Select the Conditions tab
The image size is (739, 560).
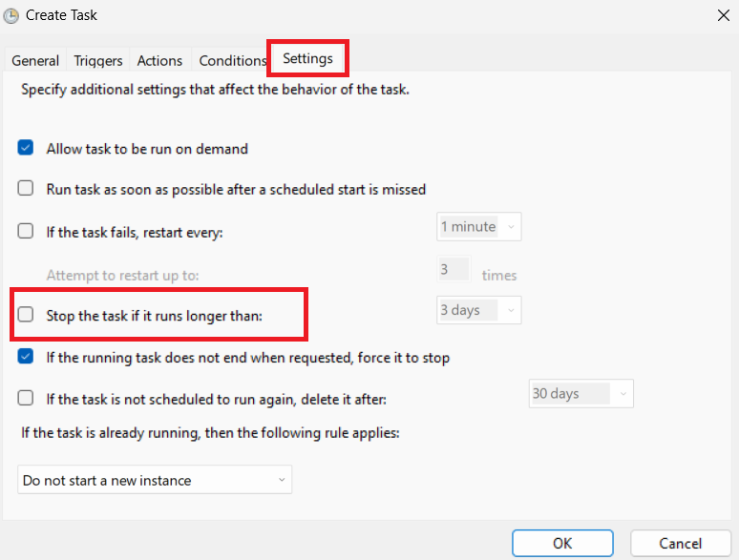coord(232,60)
